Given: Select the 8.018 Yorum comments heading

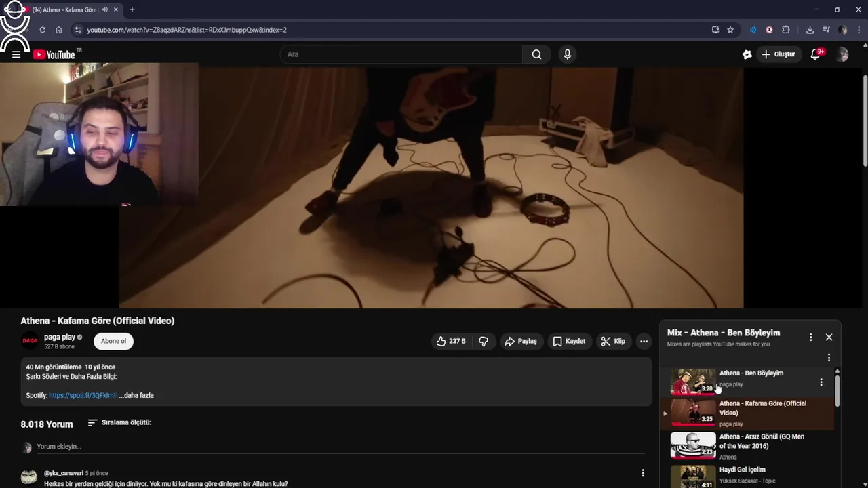Looking at the screenshot, I should point(47,424).
